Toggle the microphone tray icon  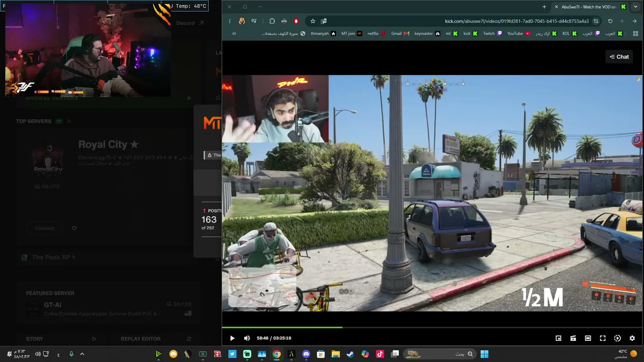tap(71, 354)
